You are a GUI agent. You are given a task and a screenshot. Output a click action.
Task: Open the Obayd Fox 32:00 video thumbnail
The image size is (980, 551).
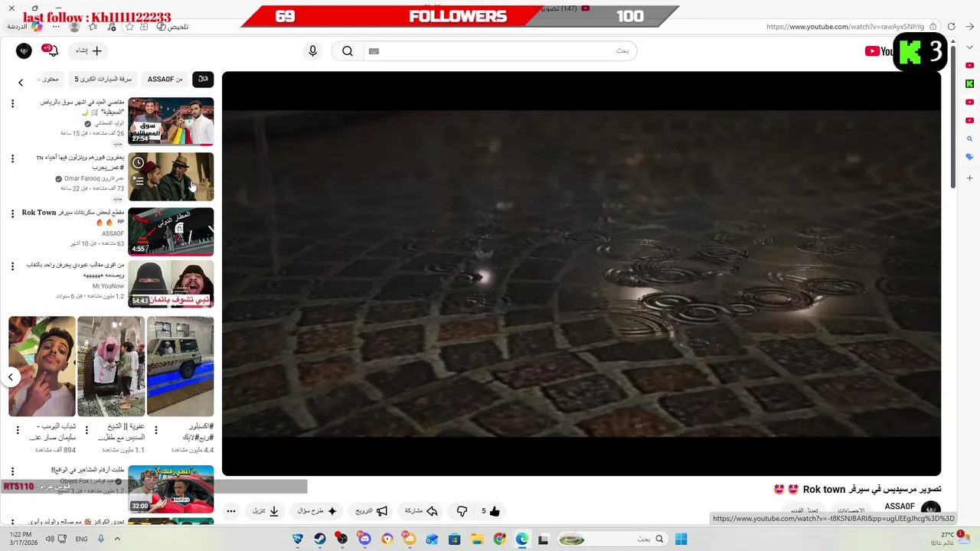pyautogui.click(x=171, y=488)
